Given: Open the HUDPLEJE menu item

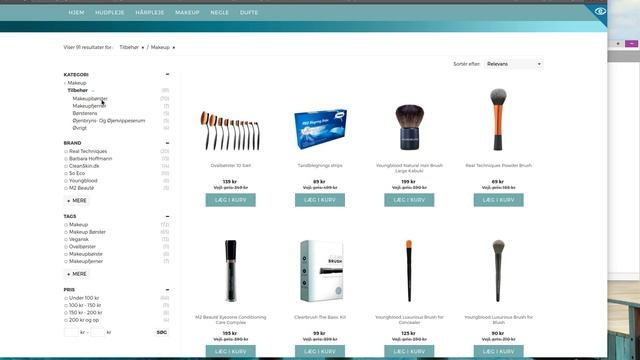Looking at the screenshot, I should pyautogui.click(x=110, y=13).
